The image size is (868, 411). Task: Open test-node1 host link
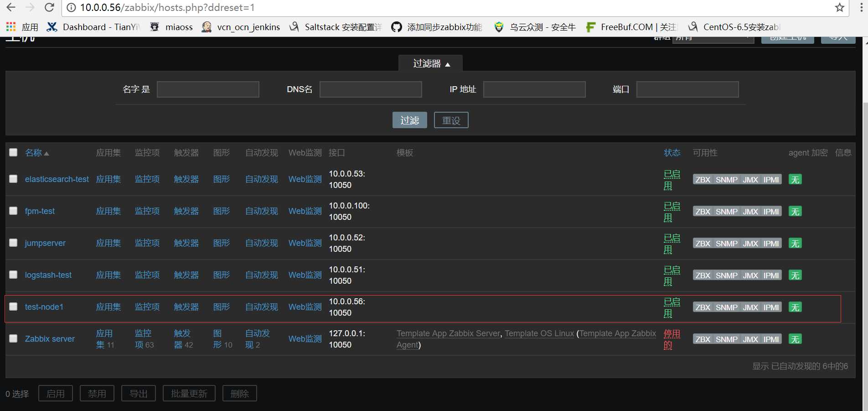click(44, 307)
